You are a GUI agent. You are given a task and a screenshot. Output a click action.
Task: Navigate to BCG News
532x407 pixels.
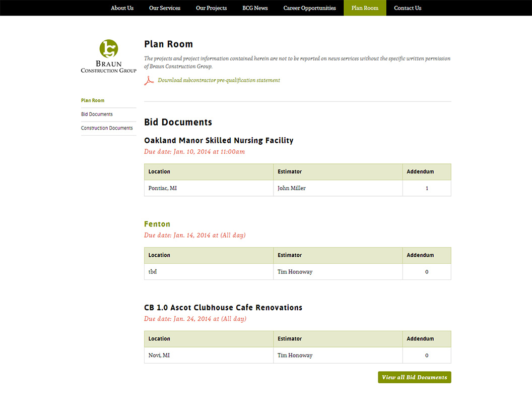click(x=255, y=8)
